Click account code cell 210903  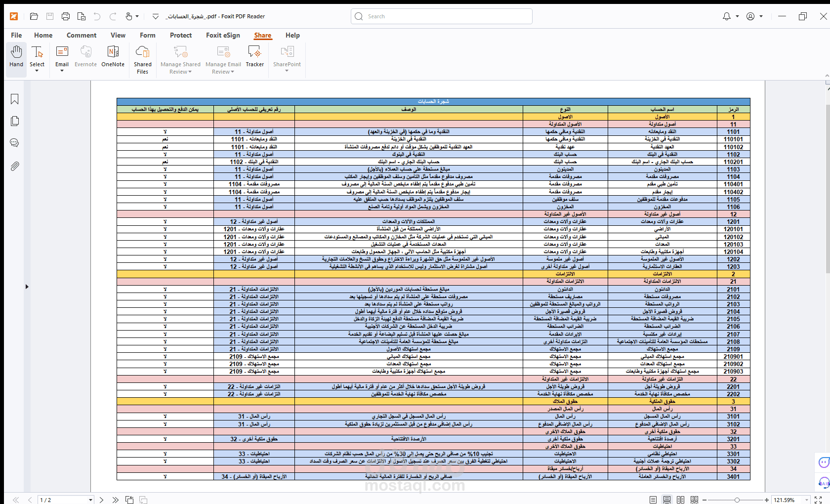733,372
